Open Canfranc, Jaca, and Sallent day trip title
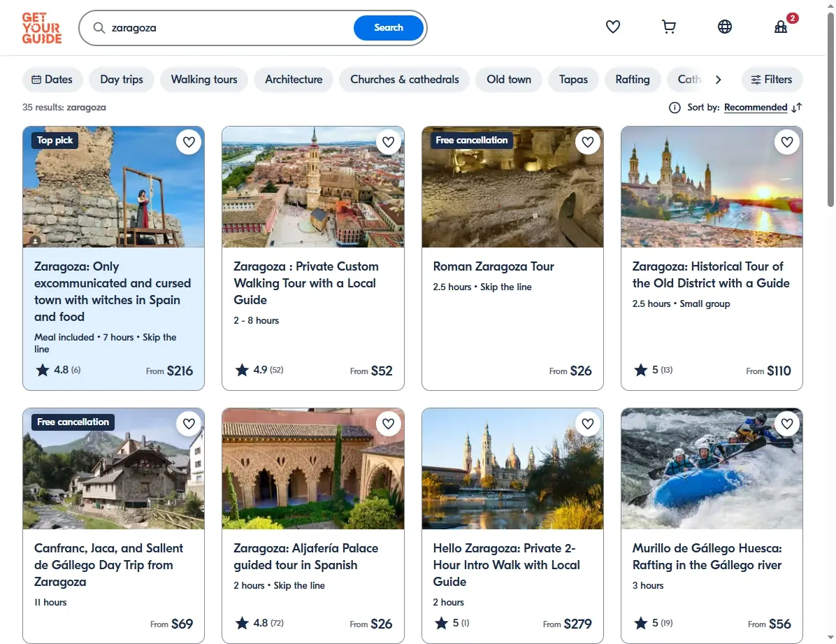Image resolution: width=836 pixels, height=644 pixels. (x=108, y=565)
